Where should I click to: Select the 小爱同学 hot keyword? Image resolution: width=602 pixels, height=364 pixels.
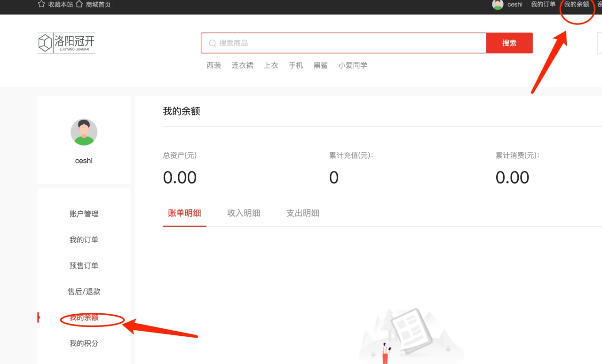tap(353, 65)
